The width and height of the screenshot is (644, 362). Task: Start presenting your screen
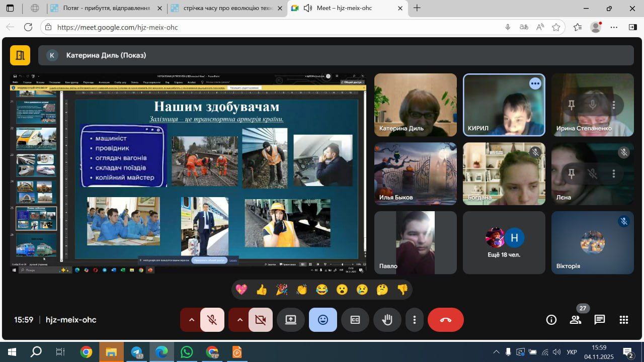click(x=291, y=320)
